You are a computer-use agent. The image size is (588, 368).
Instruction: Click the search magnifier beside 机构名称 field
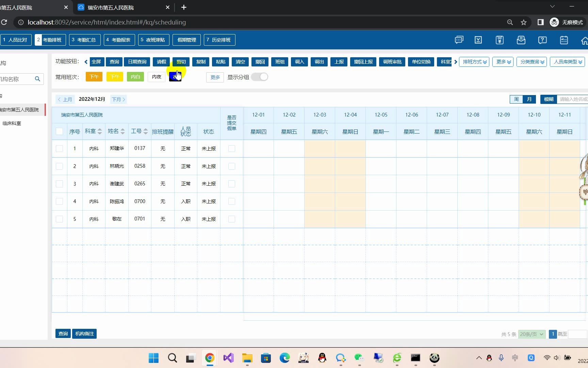[x=37, y=79]
